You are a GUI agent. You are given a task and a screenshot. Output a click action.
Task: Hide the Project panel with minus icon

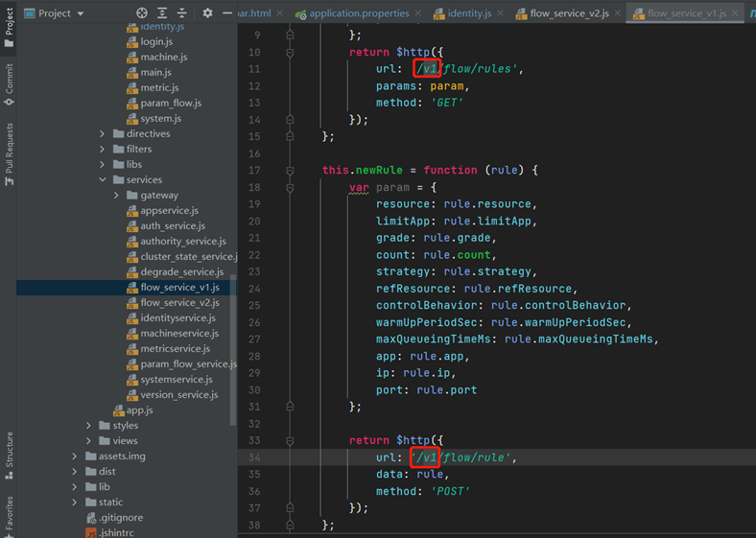227,13
